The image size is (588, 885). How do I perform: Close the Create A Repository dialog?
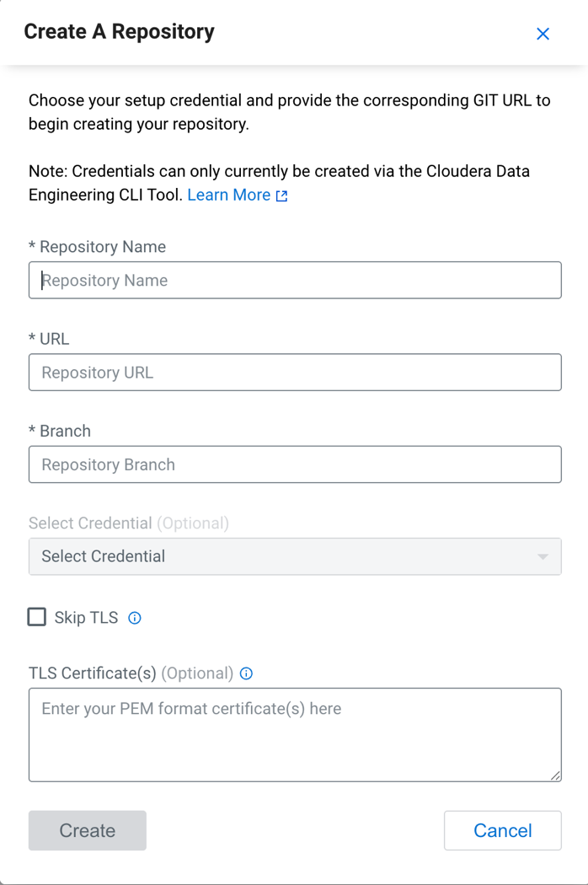[x=543, y=34]
